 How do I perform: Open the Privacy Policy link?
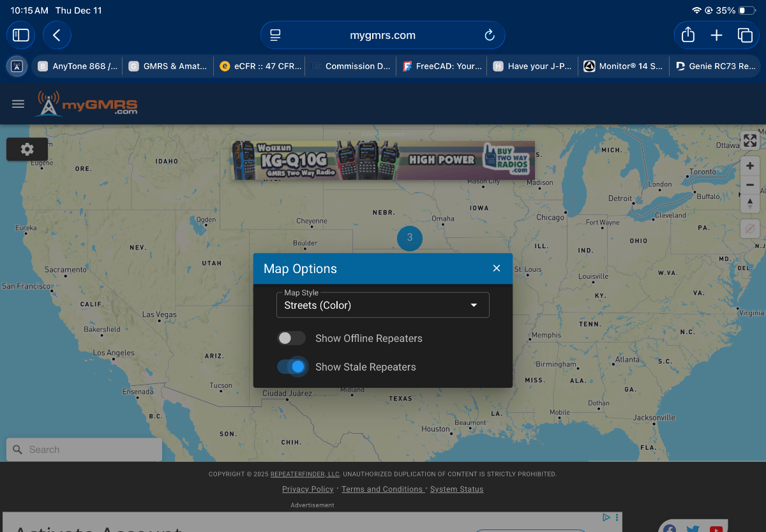(308, 489)
